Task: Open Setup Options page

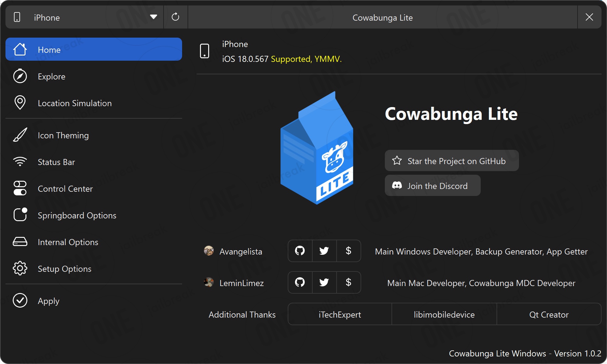Action: (x=94, y=268)
